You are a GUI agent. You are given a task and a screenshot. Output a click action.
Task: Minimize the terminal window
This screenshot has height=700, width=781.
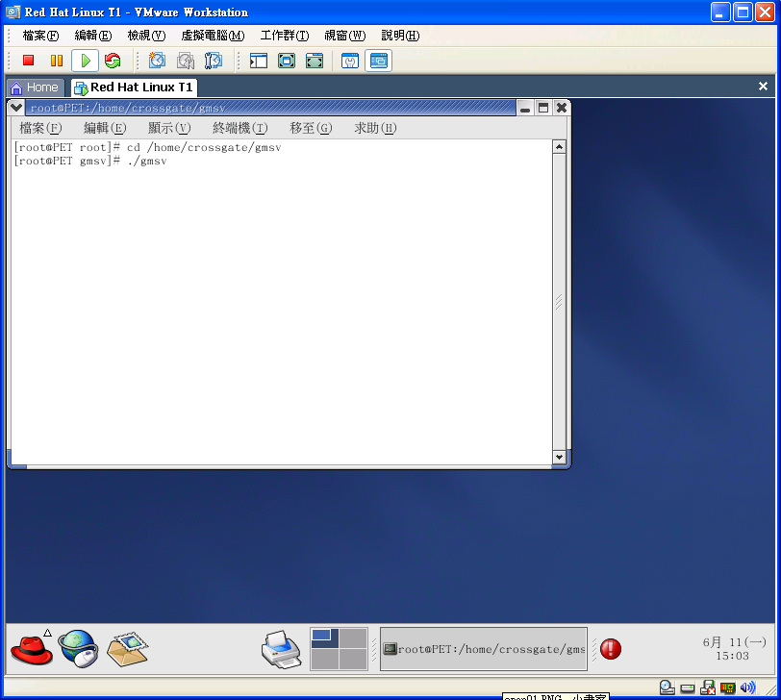click(525, 108)
